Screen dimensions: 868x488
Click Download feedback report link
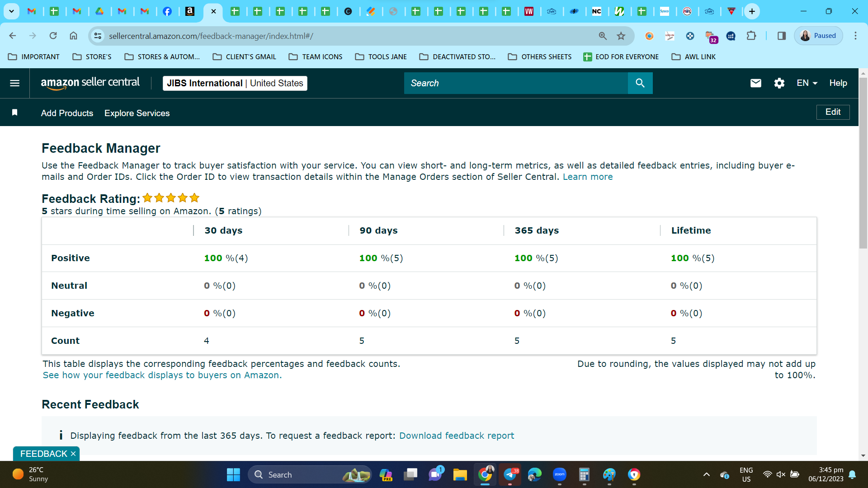tap(457, 436)
